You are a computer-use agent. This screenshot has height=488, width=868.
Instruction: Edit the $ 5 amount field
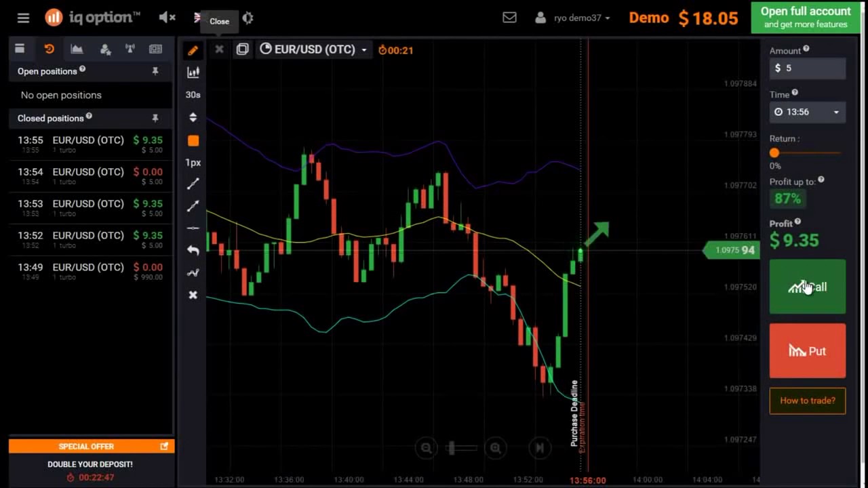[x=808, y=68]
